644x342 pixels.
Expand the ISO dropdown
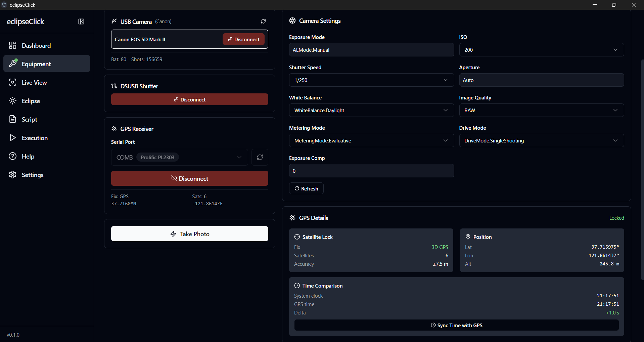click(x=541, y=50)
